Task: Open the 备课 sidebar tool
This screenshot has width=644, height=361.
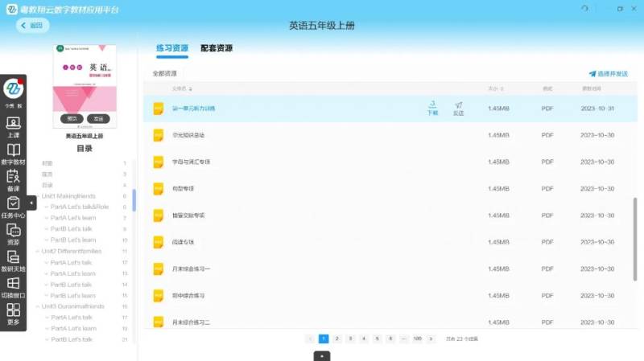Action: tap(13, 179)
